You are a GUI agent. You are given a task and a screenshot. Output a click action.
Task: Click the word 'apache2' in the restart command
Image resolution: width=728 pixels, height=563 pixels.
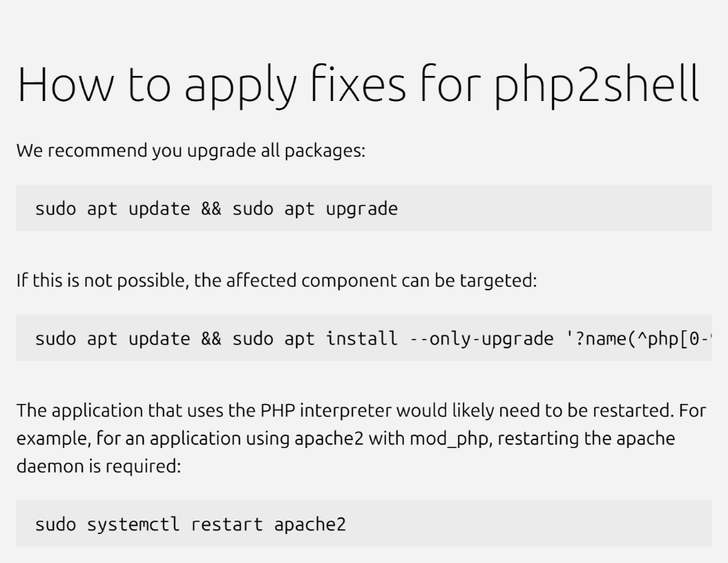pos(310,525)
